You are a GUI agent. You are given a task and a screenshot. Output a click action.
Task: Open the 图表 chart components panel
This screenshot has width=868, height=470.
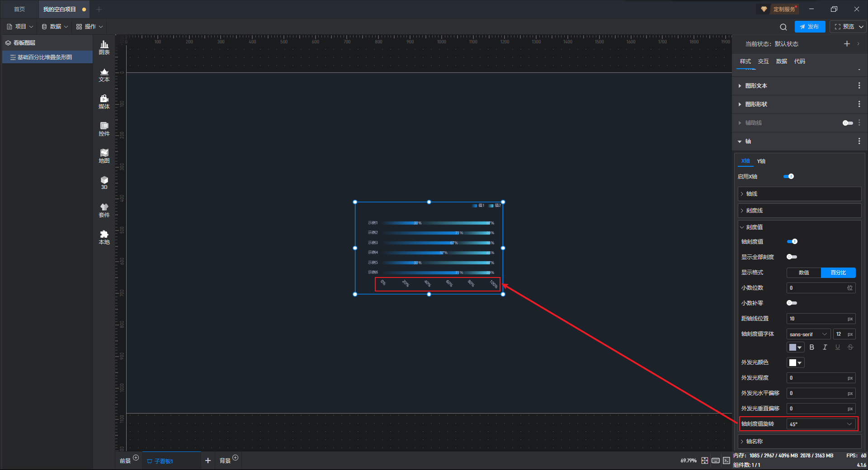104,47
